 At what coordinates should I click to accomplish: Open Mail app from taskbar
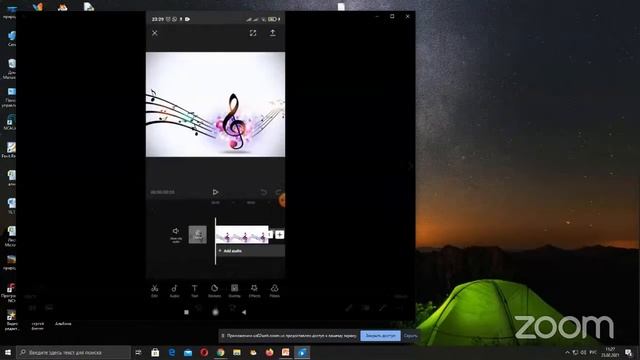(x=188, y=352)
